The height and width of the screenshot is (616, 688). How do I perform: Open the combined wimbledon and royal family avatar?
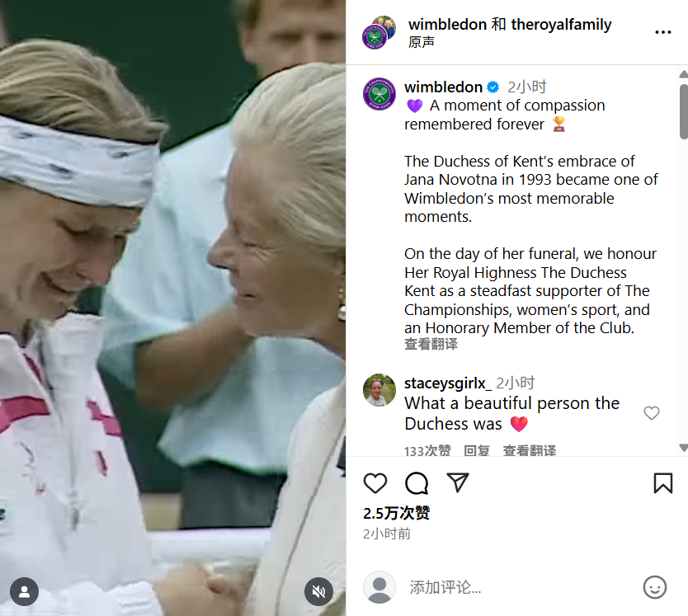point(379,32)
